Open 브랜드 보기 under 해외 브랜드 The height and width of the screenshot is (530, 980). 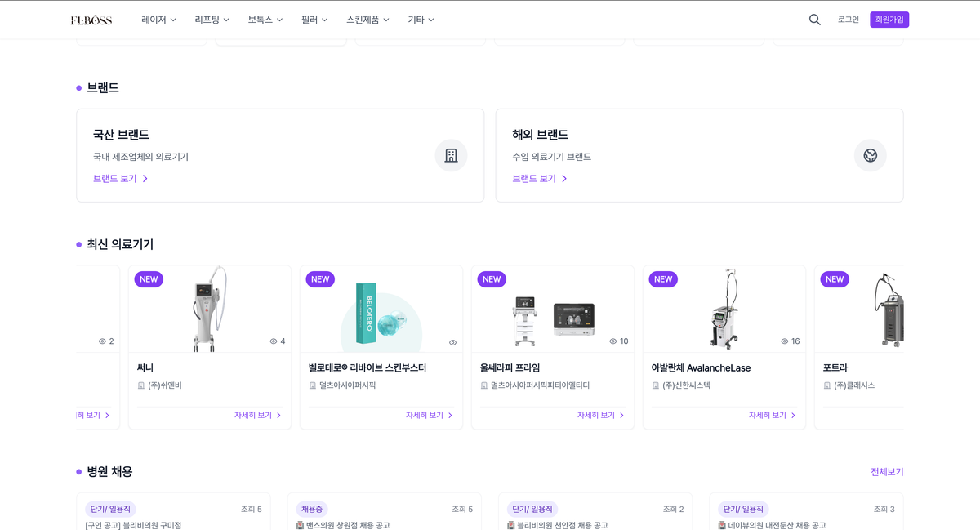click(x=539, y=179)
